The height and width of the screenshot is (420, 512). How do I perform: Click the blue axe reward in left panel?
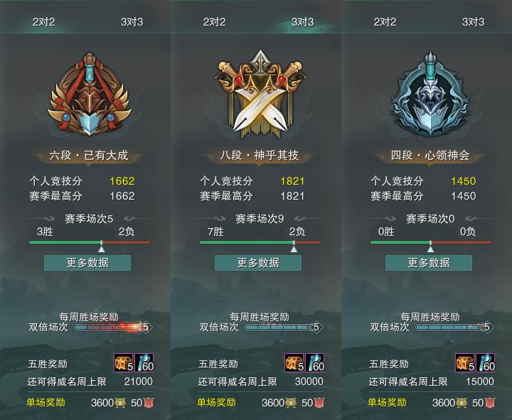pyautogui.click(x=144, y=362)
